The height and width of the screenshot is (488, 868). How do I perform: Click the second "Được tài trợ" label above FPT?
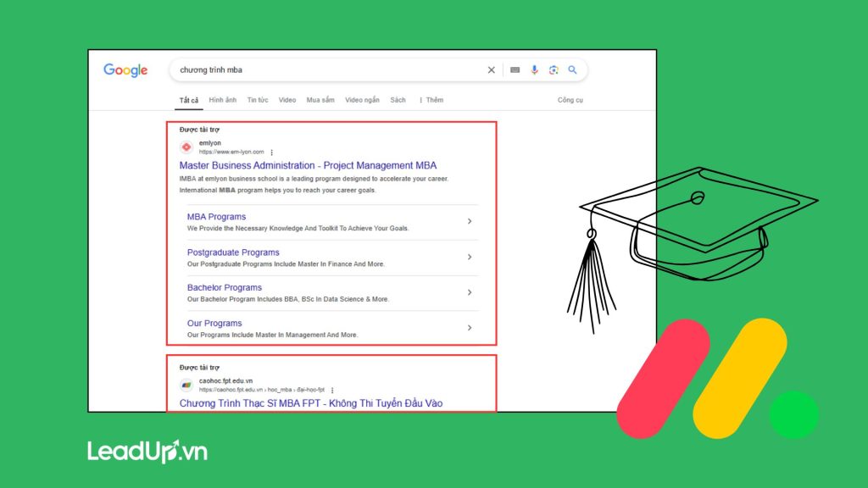[x=199, y=368]
